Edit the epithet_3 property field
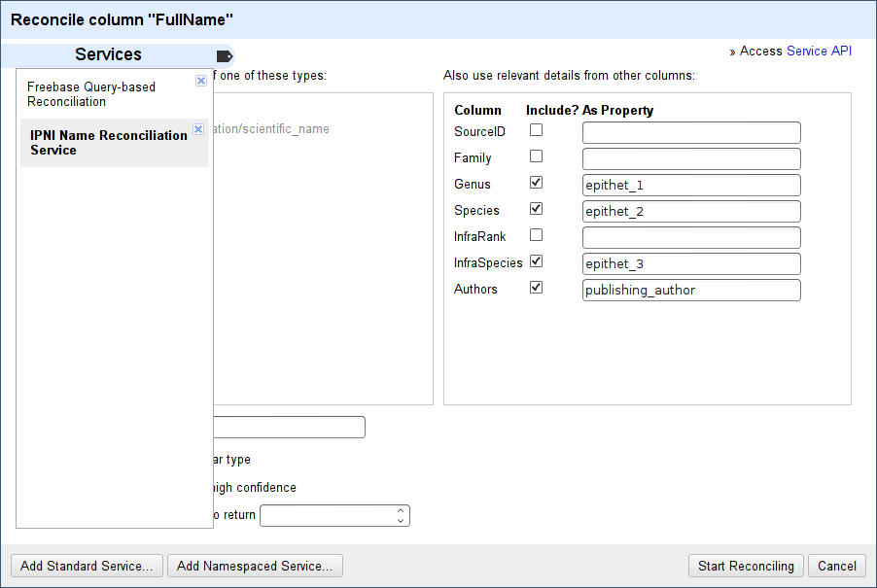The height and width of the screenshot is (588, 877). (x=691, y=264)
